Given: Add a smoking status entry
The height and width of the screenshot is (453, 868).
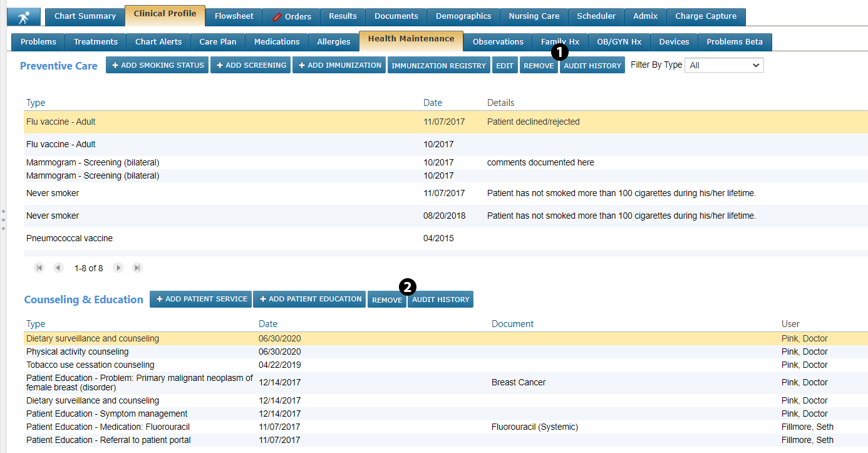Looking at the screenshot, I should coord(157,66).
